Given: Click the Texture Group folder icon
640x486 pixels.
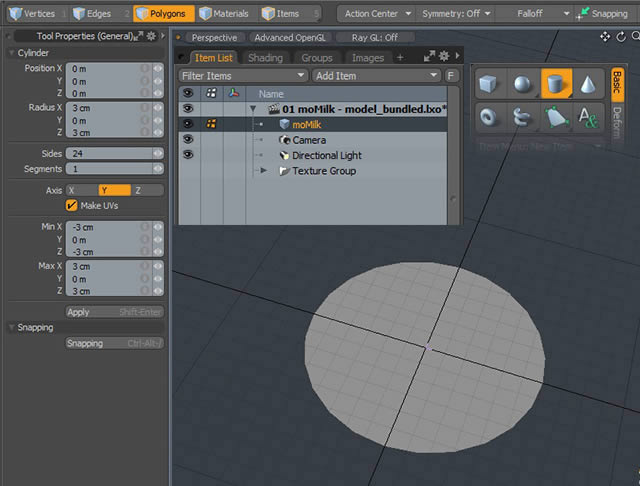Looking at the screenshot, I should [x=284, y=171].
